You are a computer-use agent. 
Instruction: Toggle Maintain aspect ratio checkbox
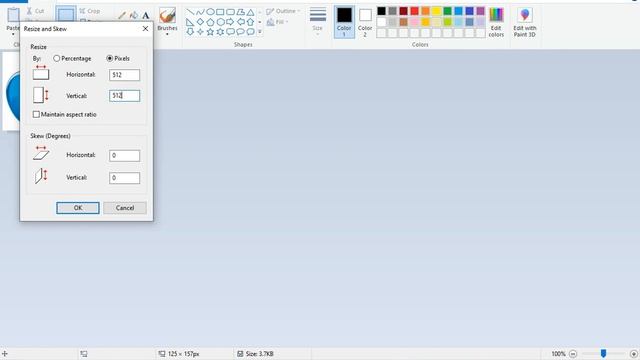[36, 114]
